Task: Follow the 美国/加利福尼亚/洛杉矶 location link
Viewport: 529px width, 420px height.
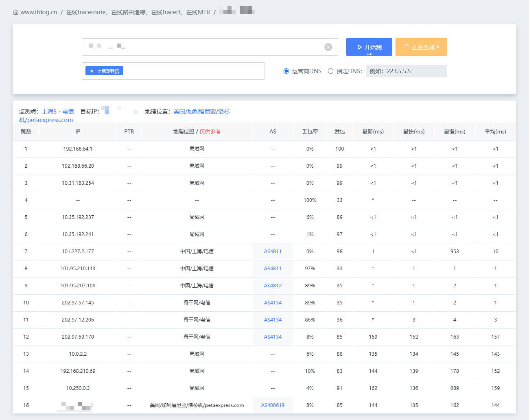Action: (x=201, y=112)
